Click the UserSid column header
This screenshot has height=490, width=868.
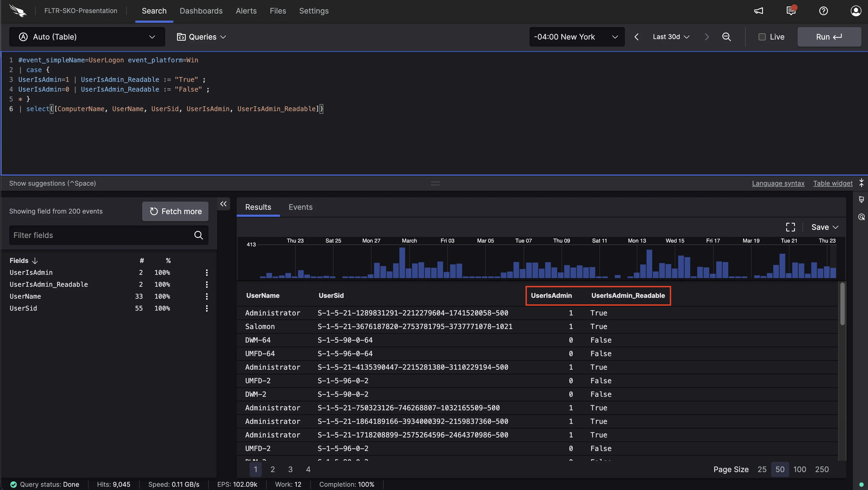tap(331, 295)
